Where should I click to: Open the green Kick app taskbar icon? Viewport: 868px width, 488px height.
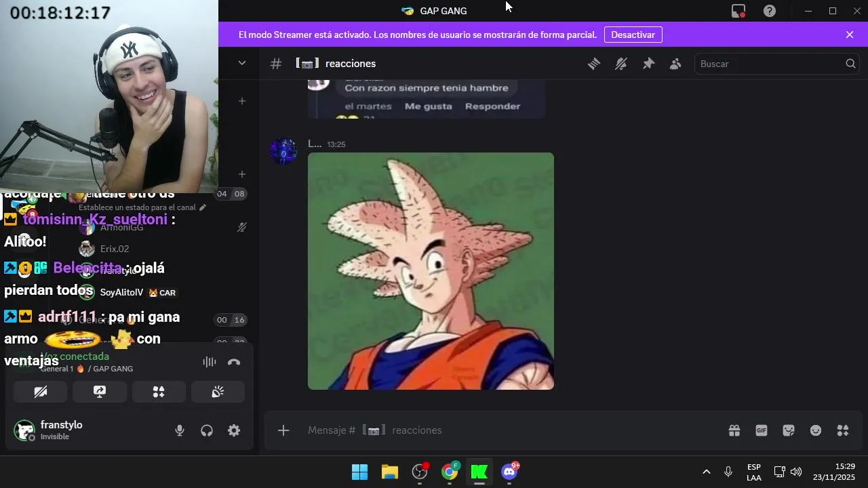point(479,472)
